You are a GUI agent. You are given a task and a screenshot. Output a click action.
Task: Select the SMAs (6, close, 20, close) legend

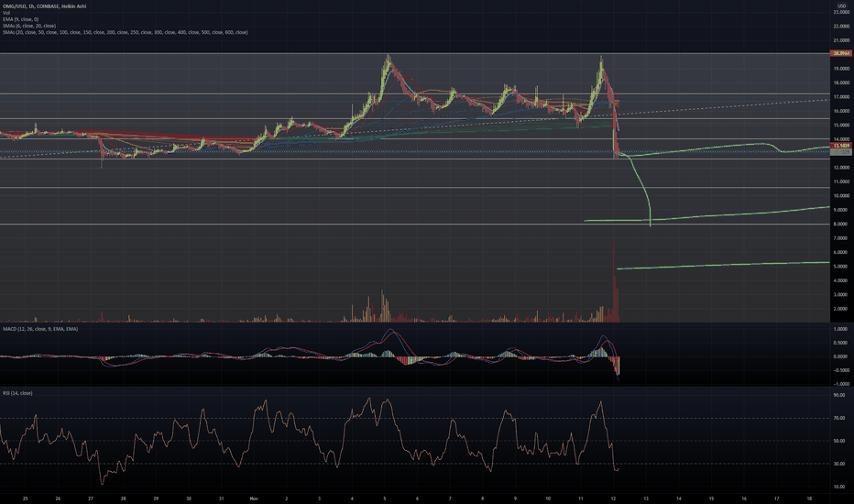pyautogui.click(x=29, y=26)
